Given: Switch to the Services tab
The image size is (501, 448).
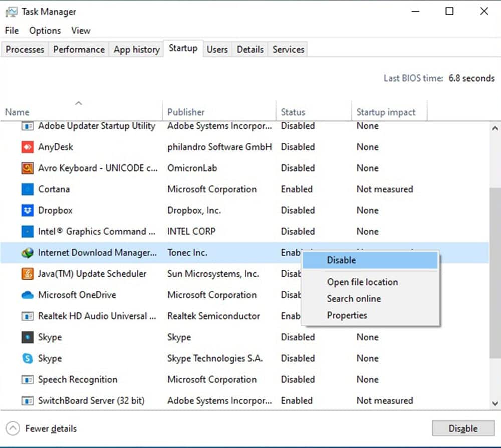Looking at the screenshot, I should [x=288, y=49].
